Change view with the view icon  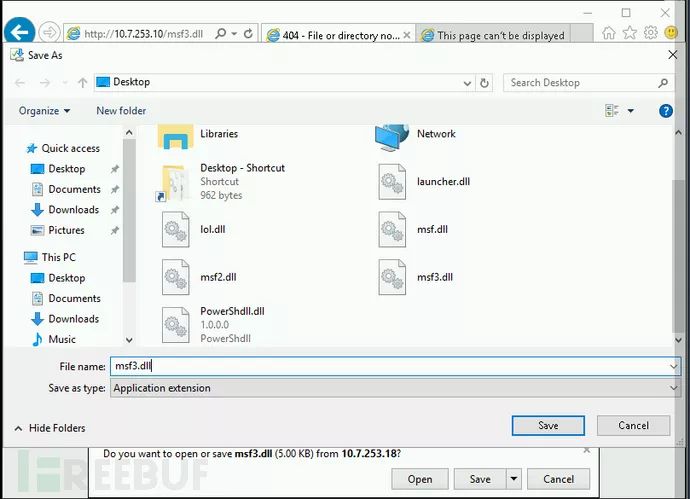[612, 110]
